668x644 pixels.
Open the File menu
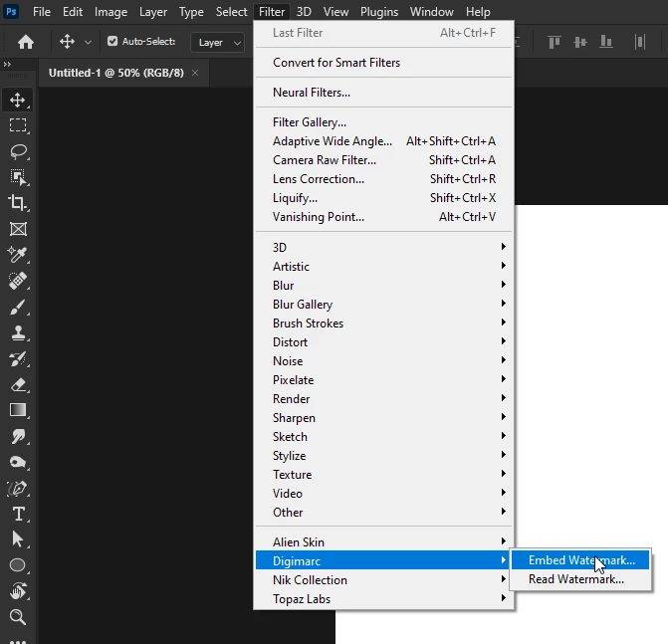coord(42,12)
